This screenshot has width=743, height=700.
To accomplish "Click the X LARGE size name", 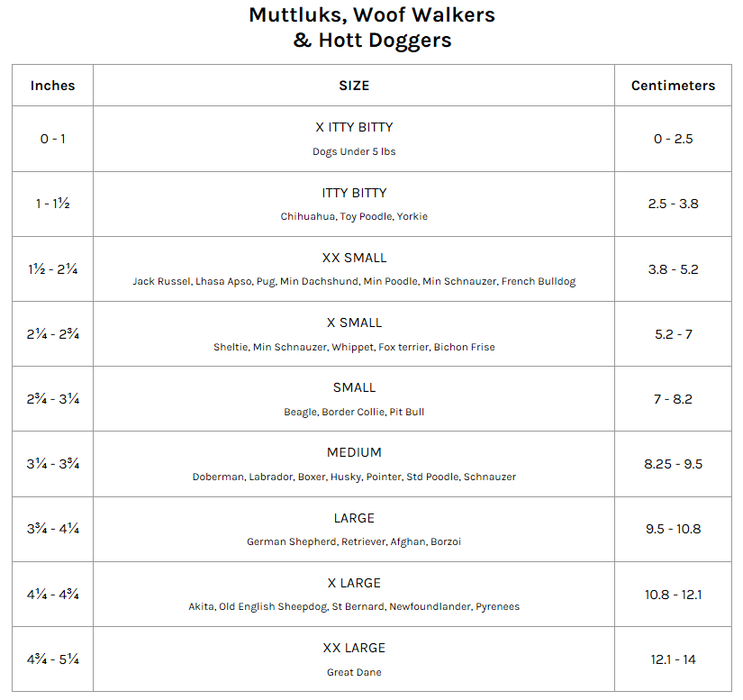I will (x=354, y=583).
